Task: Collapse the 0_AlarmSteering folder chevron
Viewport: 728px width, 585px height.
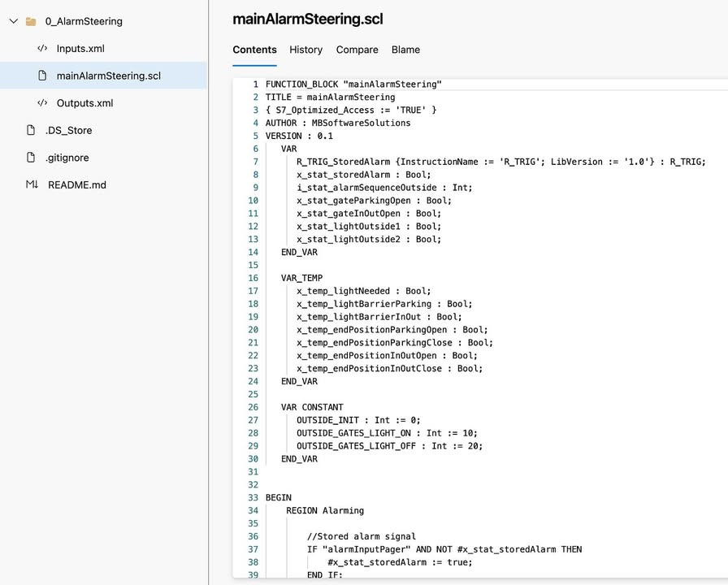Action: coord(12,22)
